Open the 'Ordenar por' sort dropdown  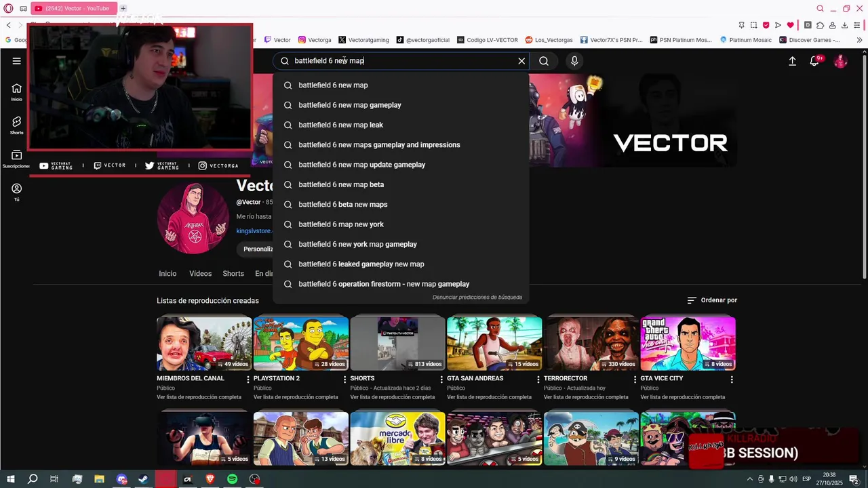pos(712,300)
